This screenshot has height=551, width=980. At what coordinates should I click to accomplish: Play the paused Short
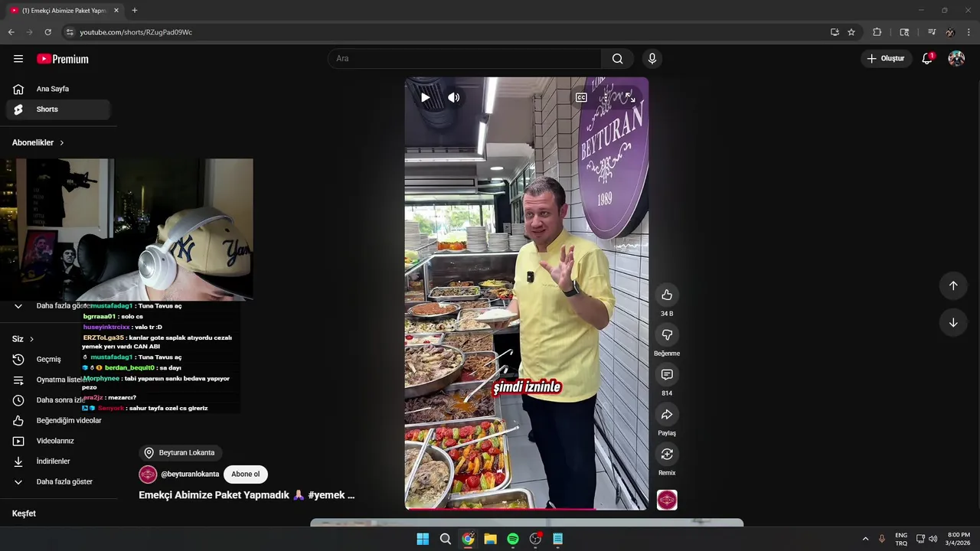[x=425, y=97]
